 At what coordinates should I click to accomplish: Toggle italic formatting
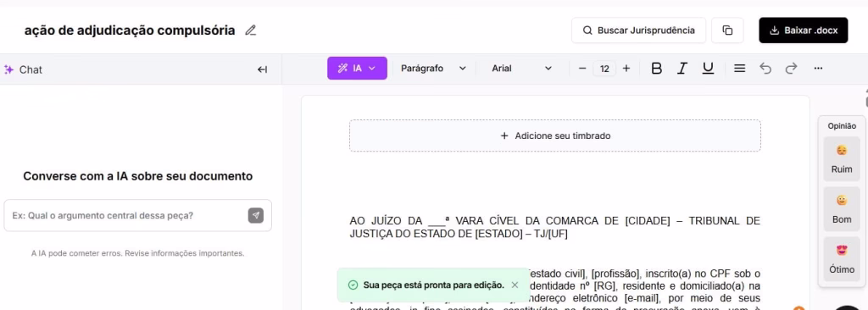[682, 69]
